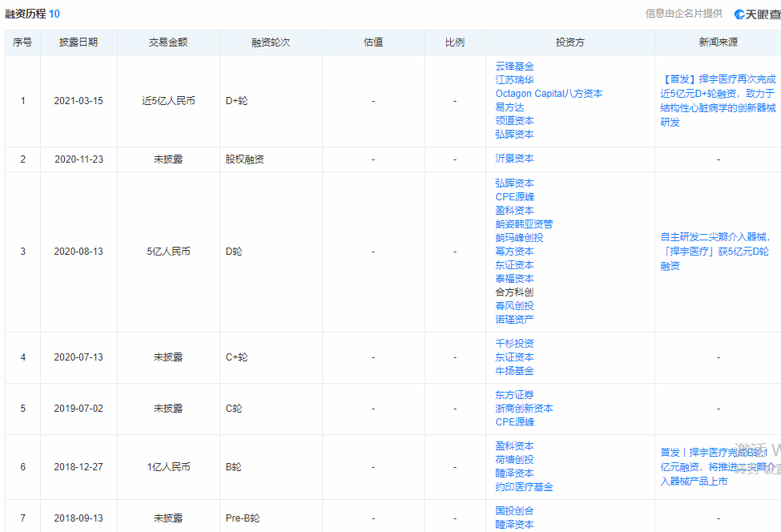Open 朗玛峰创投 investor link

(520, 238)
